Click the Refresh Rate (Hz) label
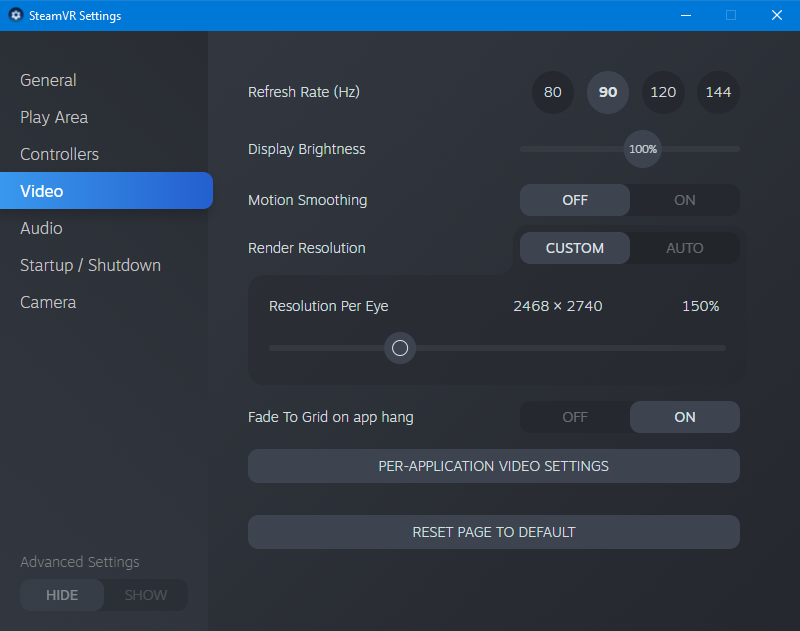800x631 pixels. coord(304,92)
